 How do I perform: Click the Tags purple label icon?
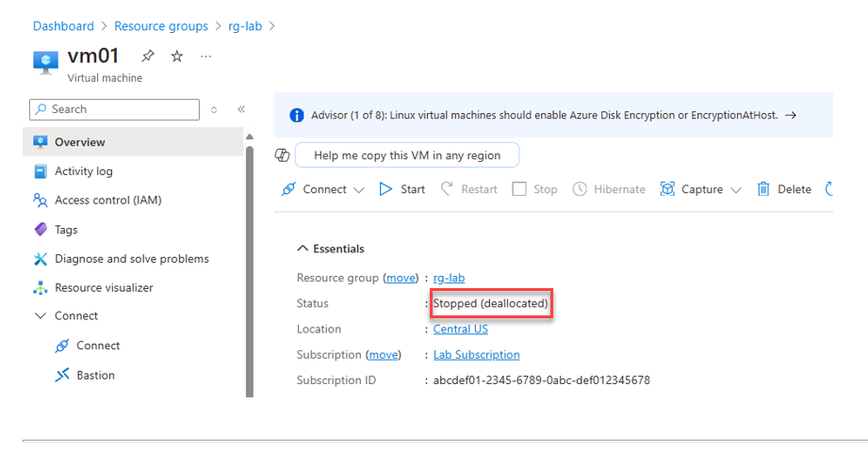coord(41,229)
